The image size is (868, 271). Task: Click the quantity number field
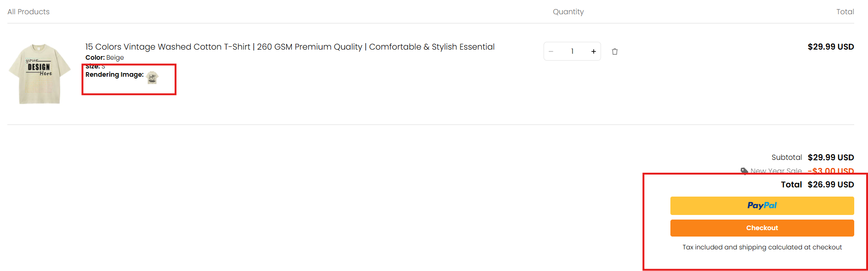[572, 51]
